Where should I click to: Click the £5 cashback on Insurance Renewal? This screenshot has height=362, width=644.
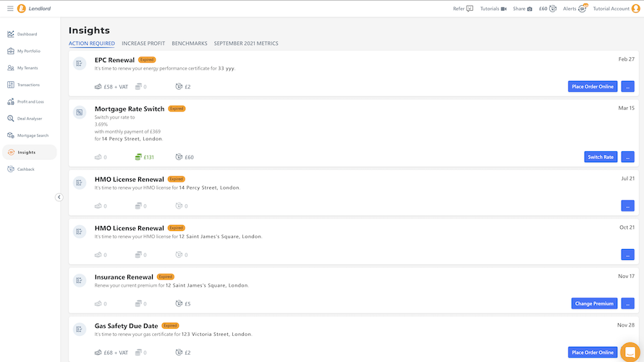(x=183, y=303)
